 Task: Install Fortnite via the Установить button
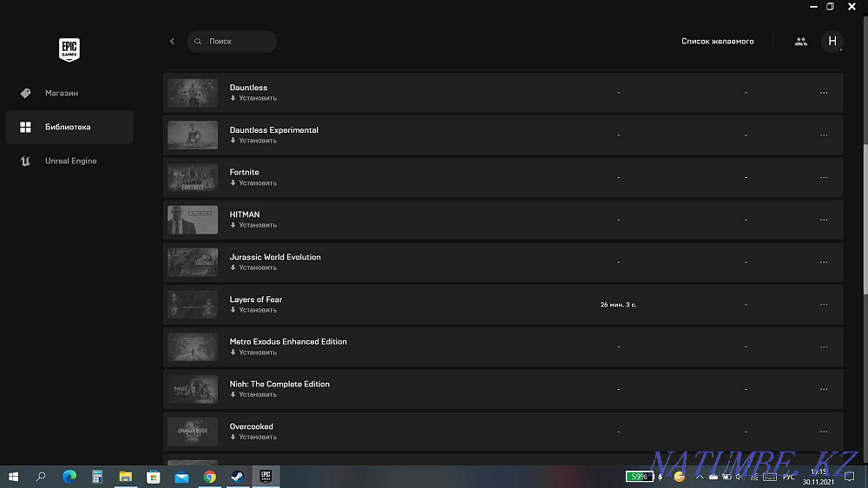[x=253, y=183]
